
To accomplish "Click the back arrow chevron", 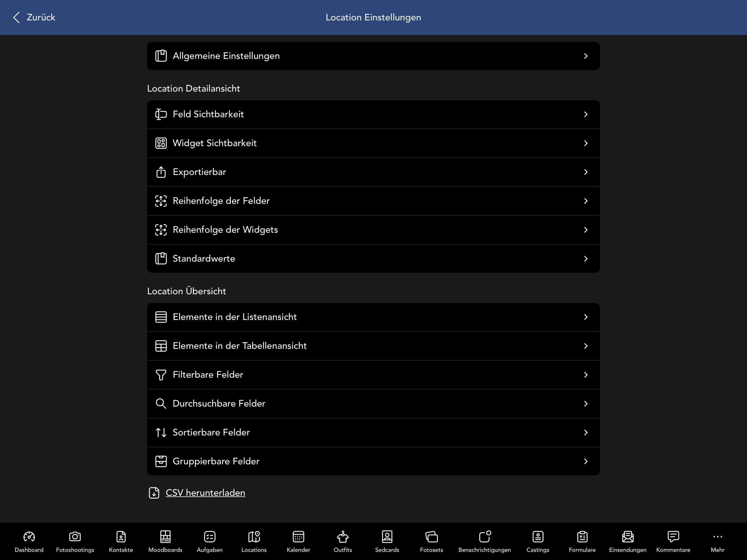I will (x=17, y=17).
